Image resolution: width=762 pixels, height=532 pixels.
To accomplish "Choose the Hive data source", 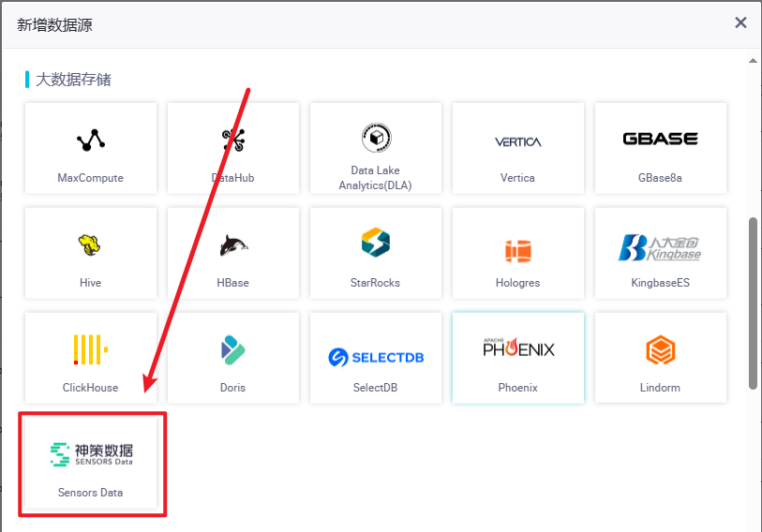I will click(x=91, y=253).
